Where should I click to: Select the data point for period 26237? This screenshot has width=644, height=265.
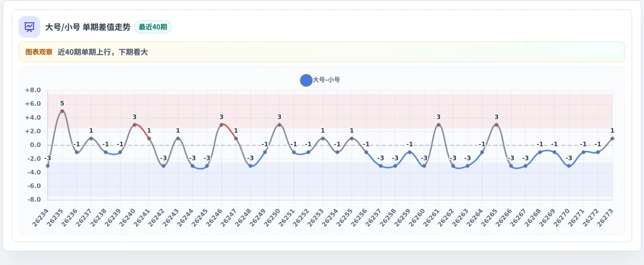click(x=91, y=138)
